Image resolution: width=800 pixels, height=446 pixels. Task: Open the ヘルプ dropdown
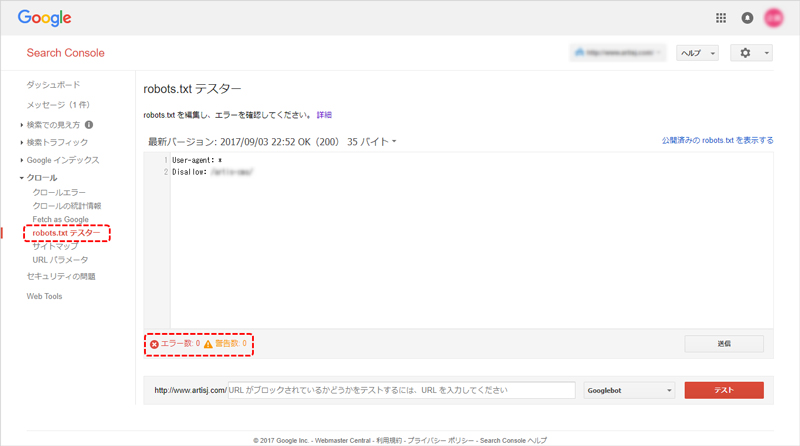click(x=697, y=53)
